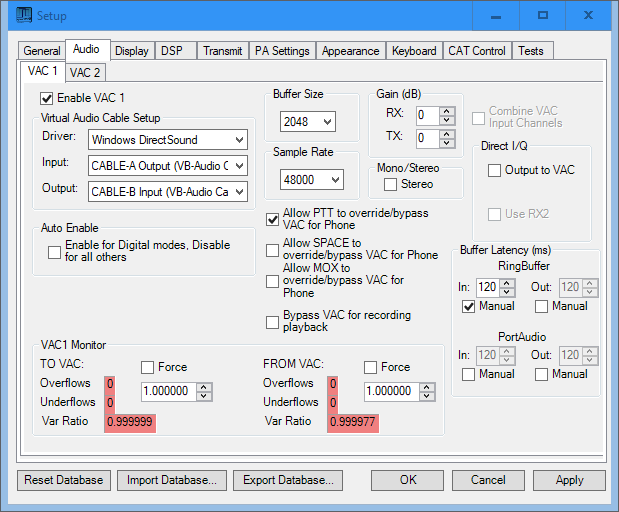Click the Export Database button
The height and width of the screenshot is (512, 619).
pos(288,480)
